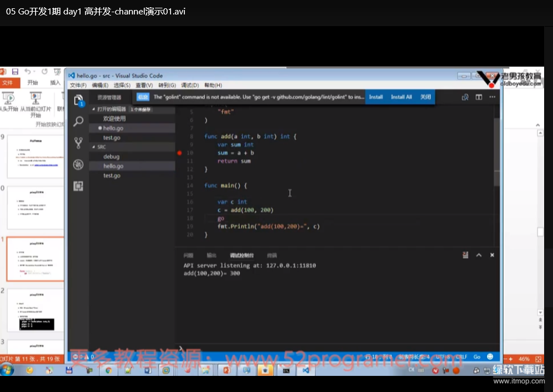Select test.go under Open Editors
Viewport: 553px width, 392px height.
point(132,138)
